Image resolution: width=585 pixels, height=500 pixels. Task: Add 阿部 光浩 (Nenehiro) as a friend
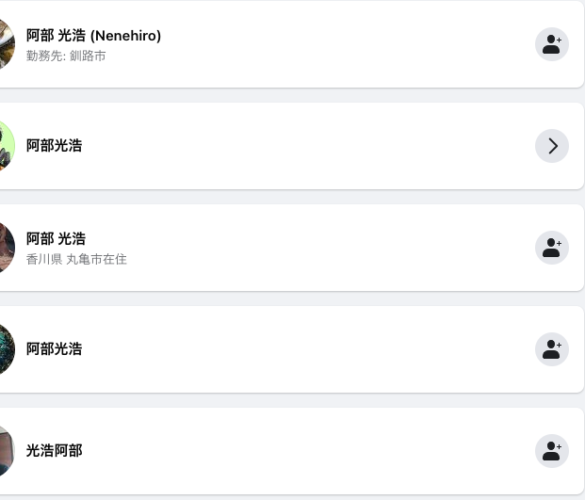[x=552, y=44]
